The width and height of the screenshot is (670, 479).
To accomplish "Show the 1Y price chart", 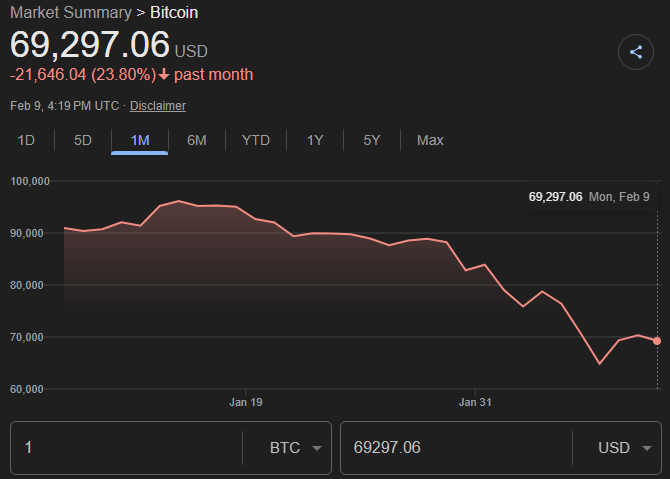I will pyautogui.click(x=315, y=140).
